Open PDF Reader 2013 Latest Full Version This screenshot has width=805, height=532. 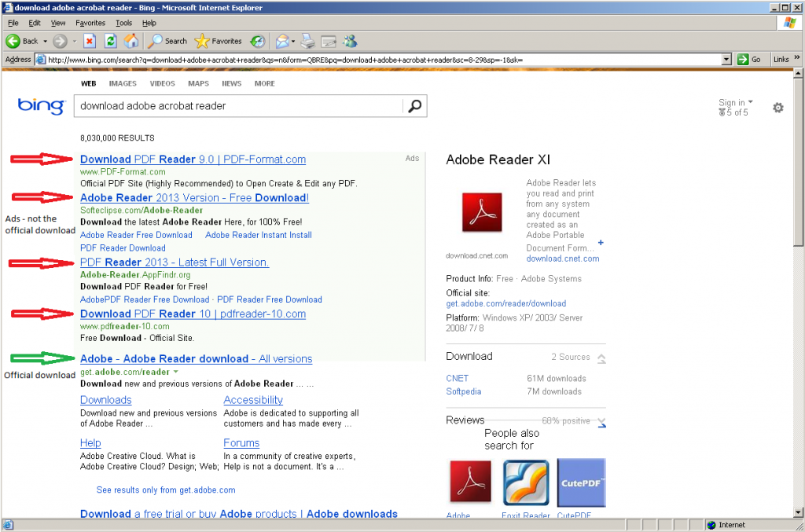175,262
